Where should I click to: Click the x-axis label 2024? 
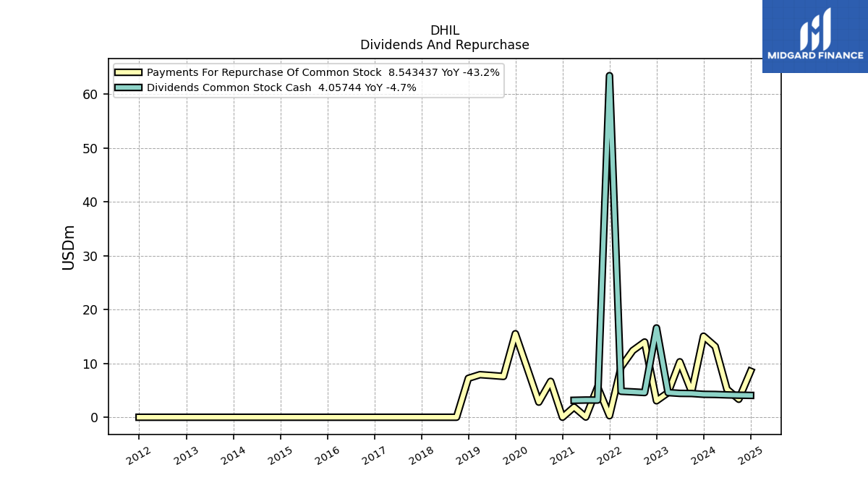click(703, 455)
